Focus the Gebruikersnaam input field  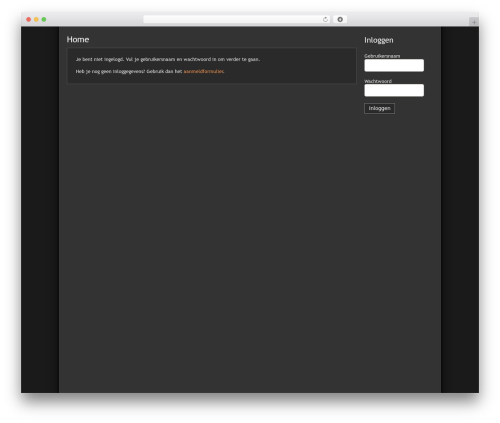(x=394, y=65)
